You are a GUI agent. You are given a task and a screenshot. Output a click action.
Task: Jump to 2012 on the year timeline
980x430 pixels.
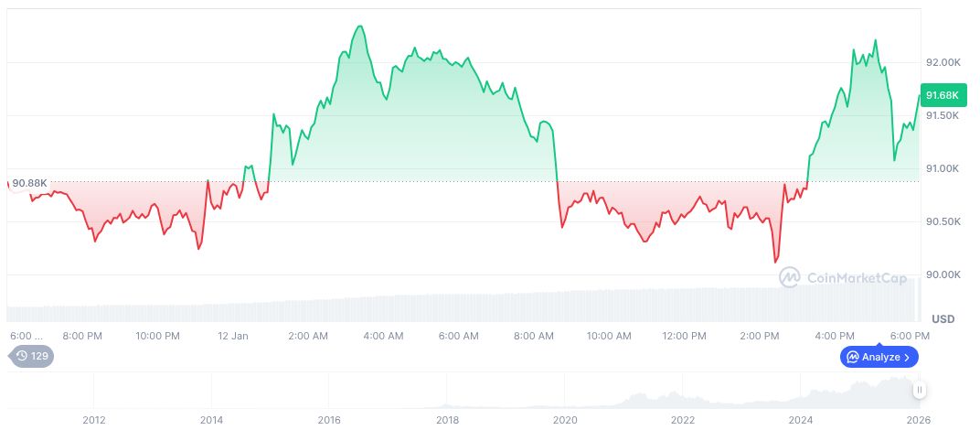pos(93,420)
